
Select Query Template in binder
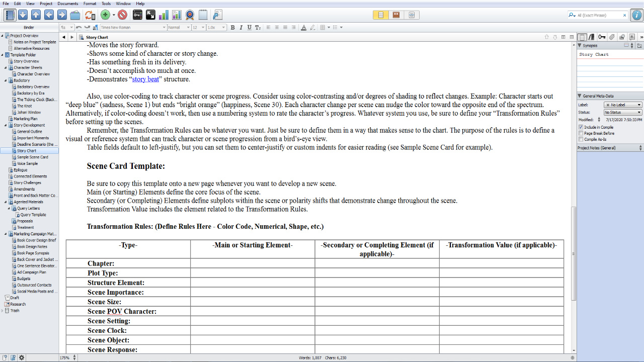33,215
